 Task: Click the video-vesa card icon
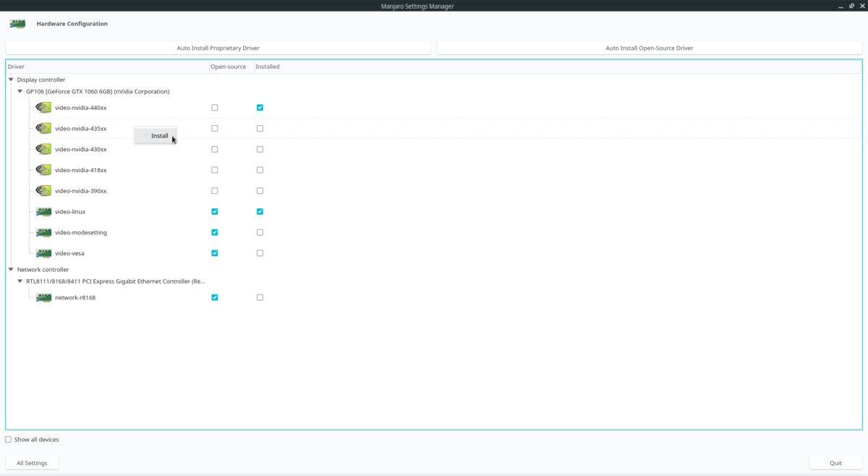tap(44, 254)
